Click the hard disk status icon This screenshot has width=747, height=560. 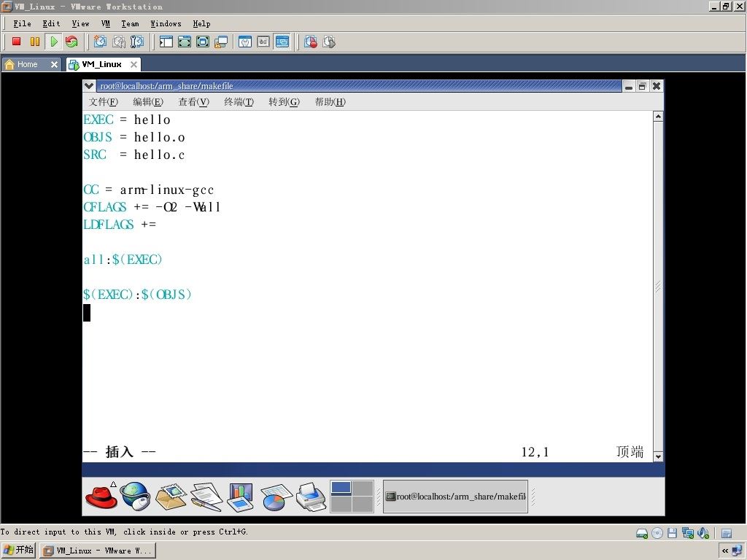click(x=642, y=533)
